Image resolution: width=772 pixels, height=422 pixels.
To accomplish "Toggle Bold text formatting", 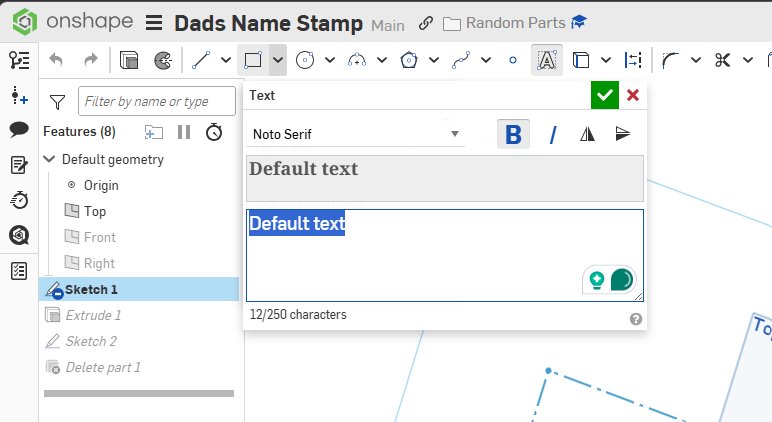I will pos(514,134).
